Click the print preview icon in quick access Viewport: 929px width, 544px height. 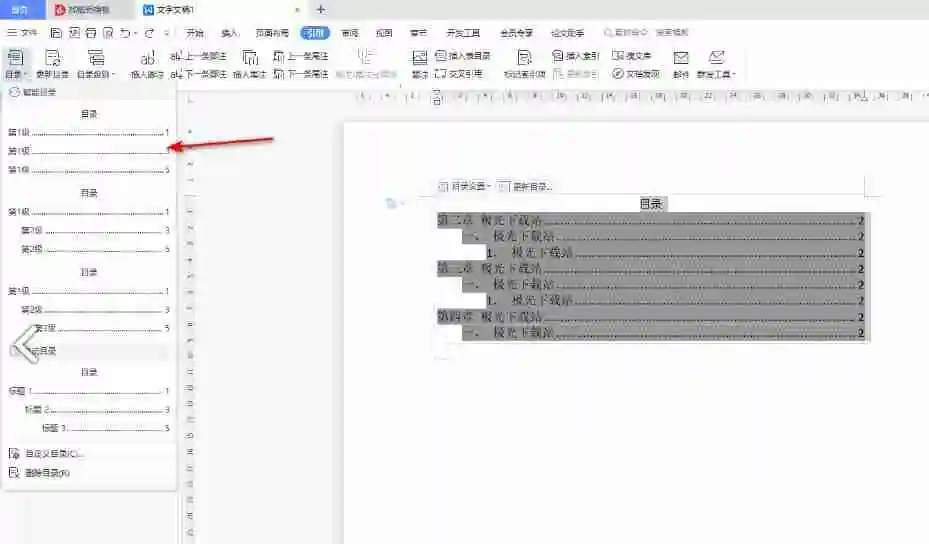108,33
